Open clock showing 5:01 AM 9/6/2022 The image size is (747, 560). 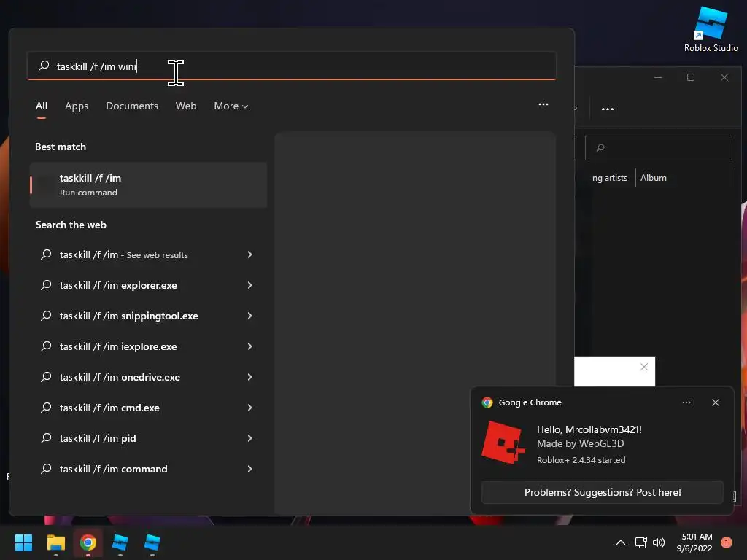pos(694,542)
